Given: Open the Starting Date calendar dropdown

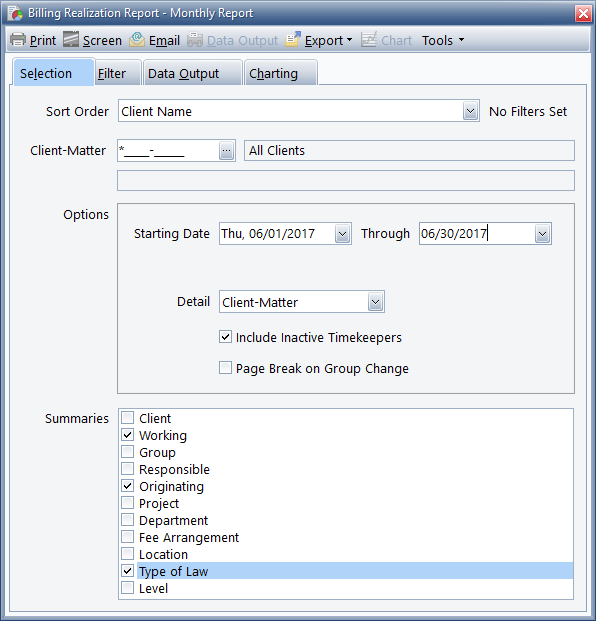Looking at the screenshot, I should (x=342, y=234).
